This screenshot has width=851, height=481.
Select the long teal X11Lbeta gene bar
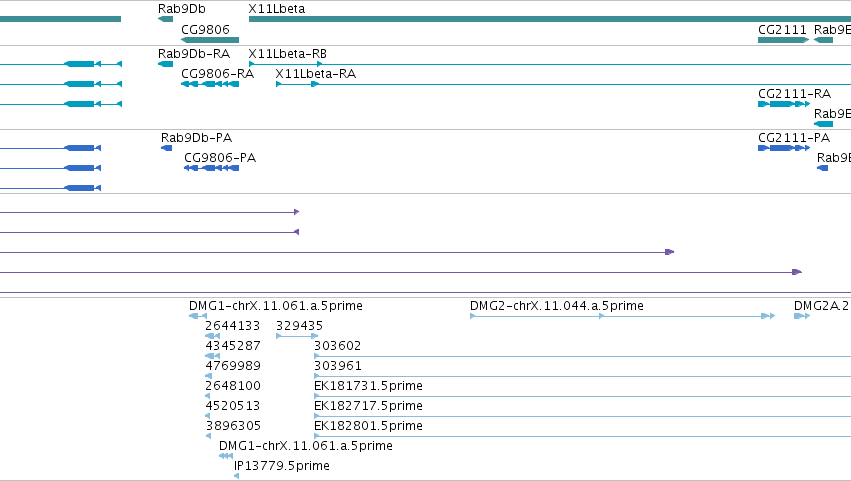coord(550,19)
